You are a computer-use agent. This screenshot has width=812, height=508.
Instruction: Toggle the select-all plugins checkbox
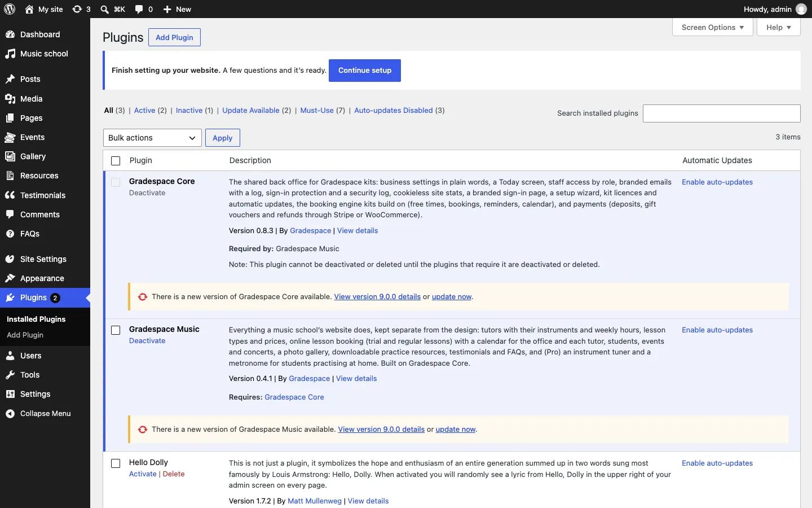click(116, 161)
